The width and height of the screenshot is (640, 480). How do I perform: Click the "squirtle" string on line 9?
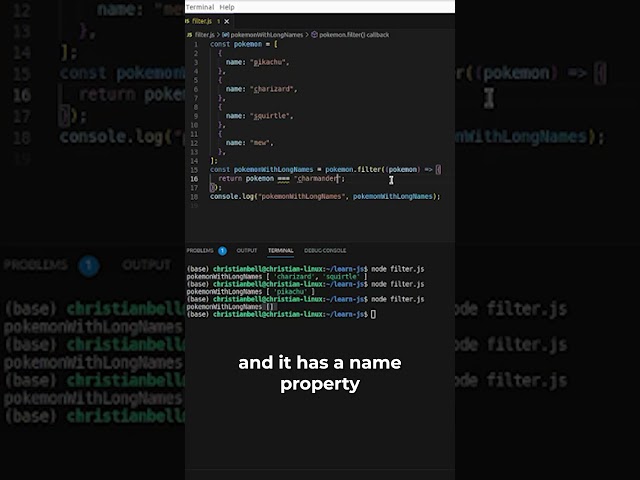click(271, 116)
